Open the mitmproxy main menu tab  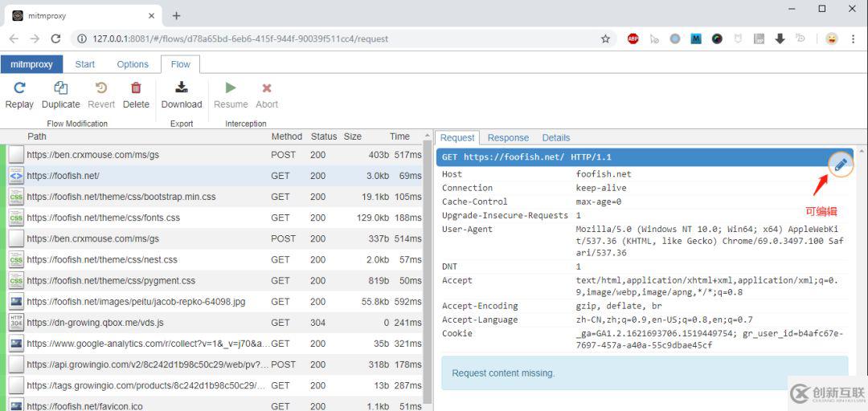pyautogui.click(x=31, y=64)
